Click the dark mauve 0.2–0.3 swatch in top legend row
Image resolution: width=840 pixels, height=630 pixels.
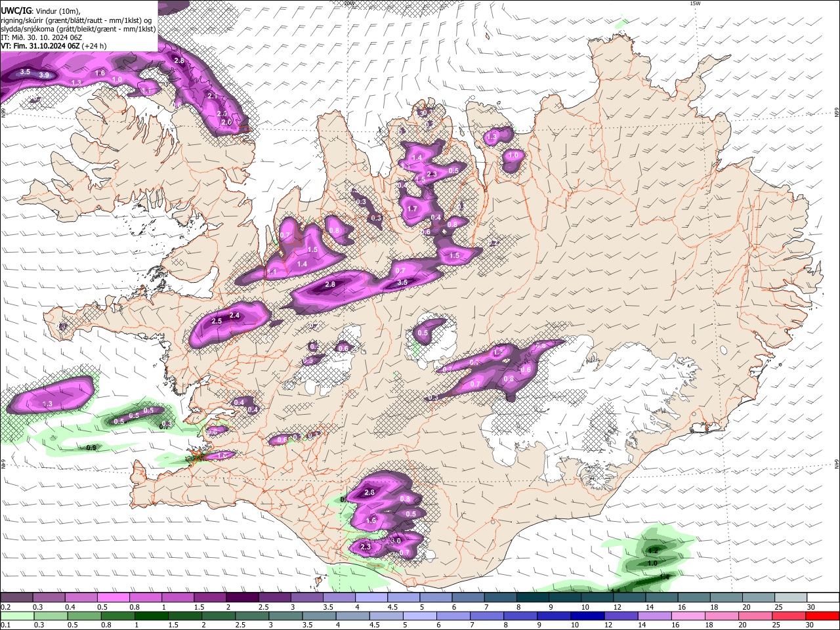click(x=16, y=598)
